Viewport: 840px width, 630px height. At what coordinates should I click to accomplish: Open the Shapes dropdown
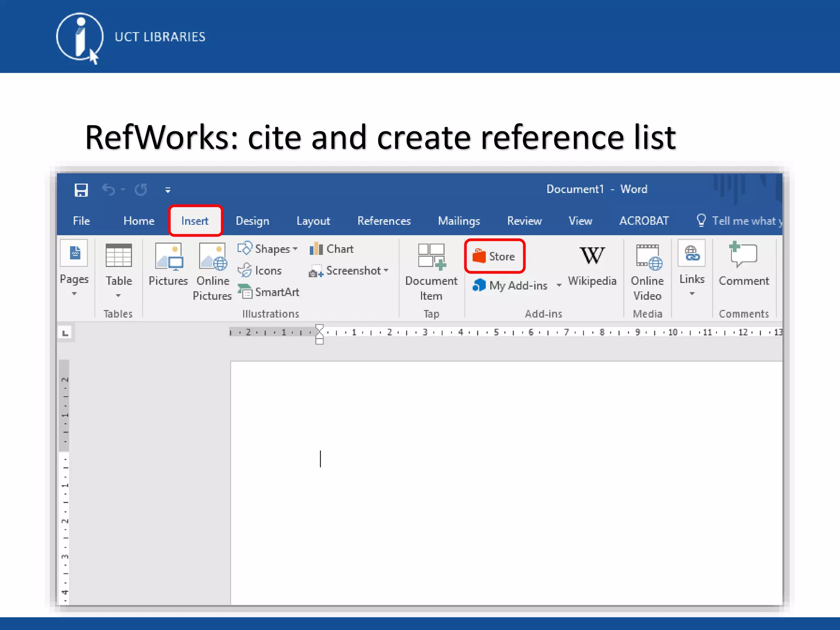[x=267, y=249]
